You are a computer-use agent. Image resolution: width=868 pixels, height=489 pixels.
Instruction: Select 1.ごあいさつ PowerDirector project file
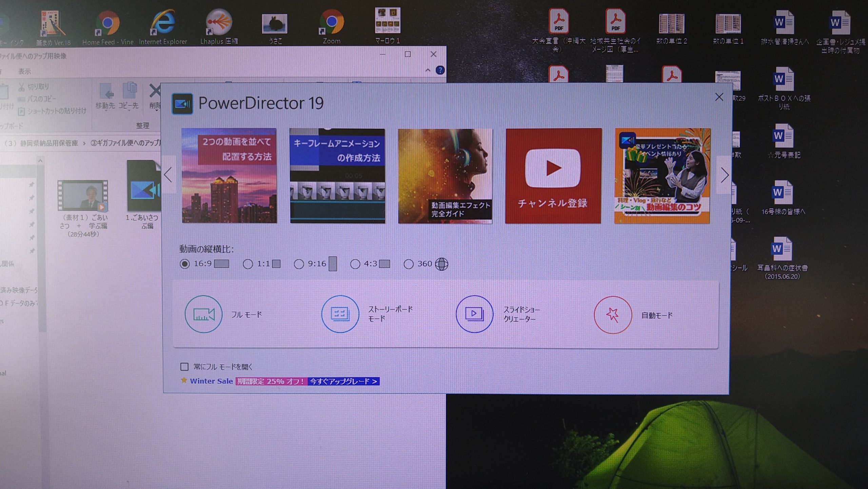point(143,195)
